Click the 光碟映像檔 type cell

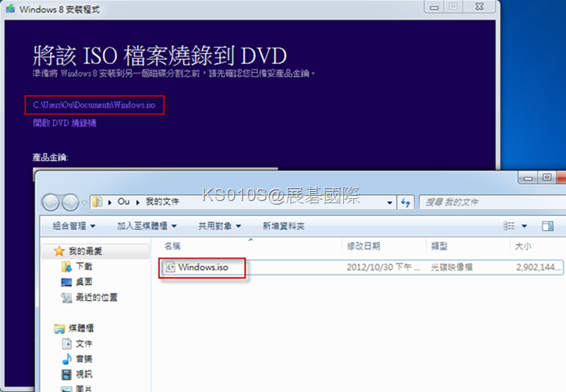(x=451, y=267)
